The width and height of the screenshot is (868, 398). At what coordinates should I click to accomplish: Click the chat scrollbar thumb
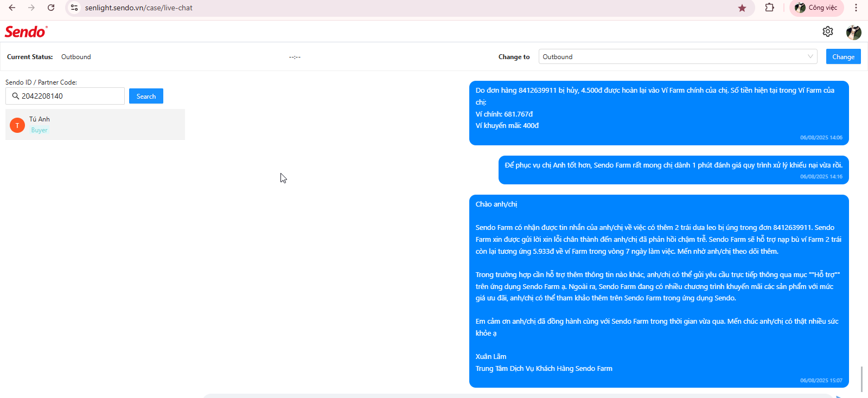point(861,379)
